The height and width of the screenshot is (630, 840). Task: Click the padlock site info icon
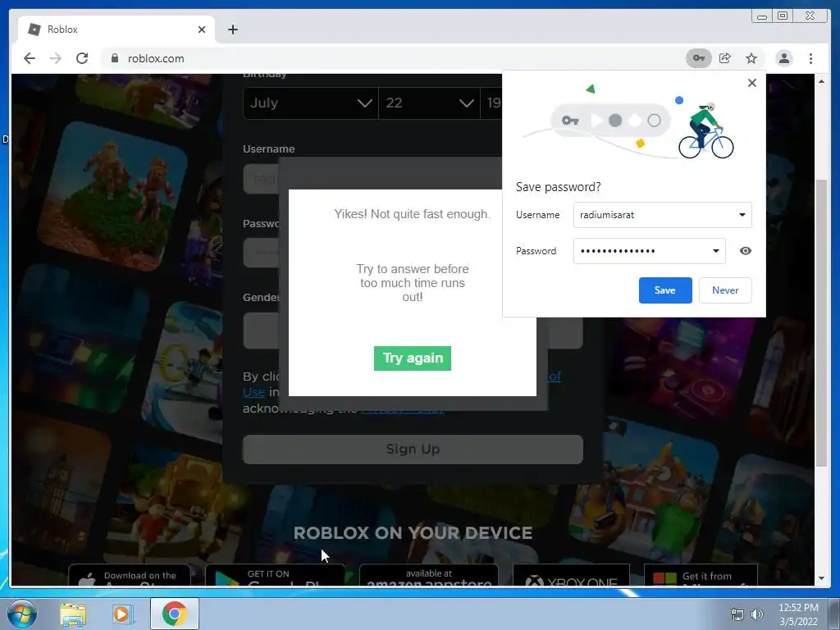click(114, 58)
